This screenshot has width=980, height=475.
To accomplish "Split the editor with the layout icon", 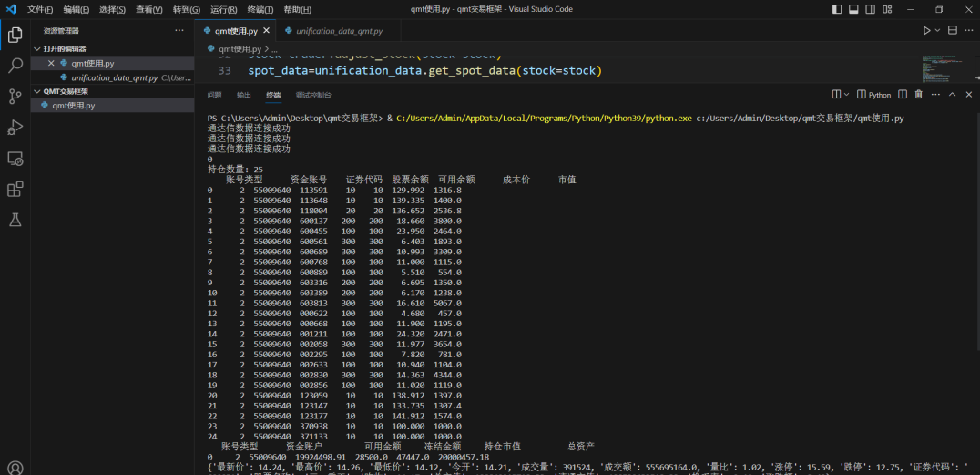I will 953,31.
